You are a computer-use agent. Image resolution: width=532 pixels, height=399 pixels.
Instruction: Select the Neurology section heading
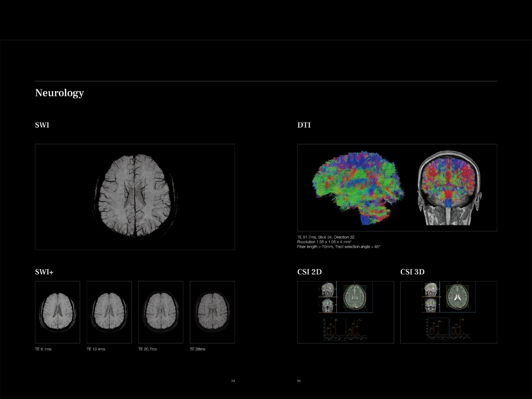(x=59, y=93)
